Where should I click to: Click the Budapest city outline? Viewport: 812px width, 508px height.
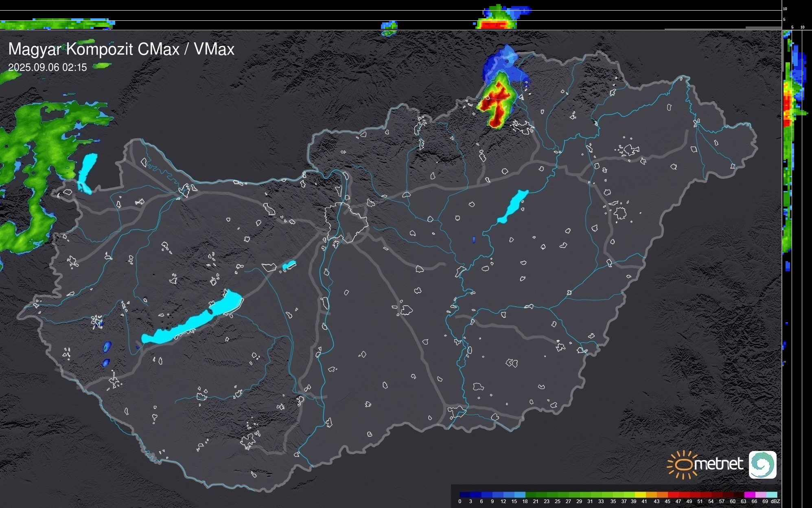coord(346,222)
